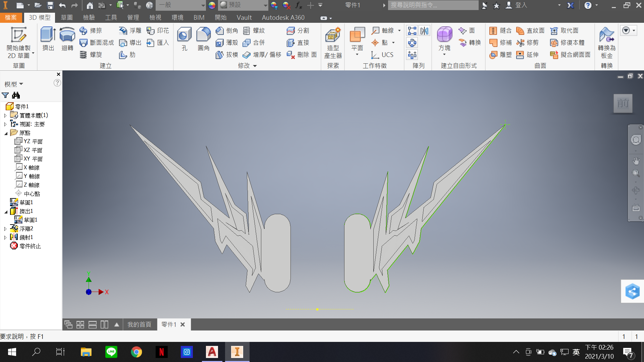Screen dimensions: 644x362
Task: Click the find binoculars icon in browser
Action: point(16,95)
